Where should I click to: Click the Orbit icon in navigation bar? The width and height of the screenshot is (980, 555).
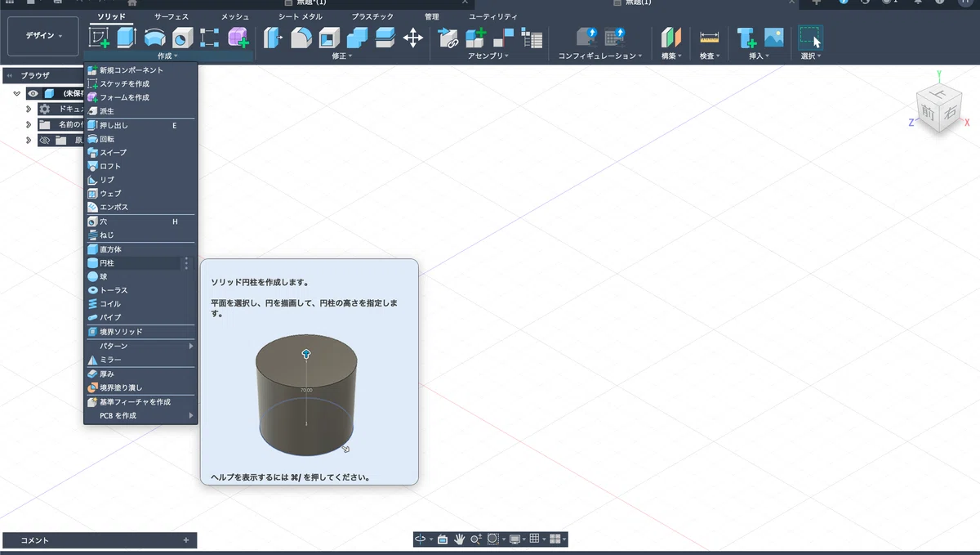pyautogui.click(x=421, y=539)
